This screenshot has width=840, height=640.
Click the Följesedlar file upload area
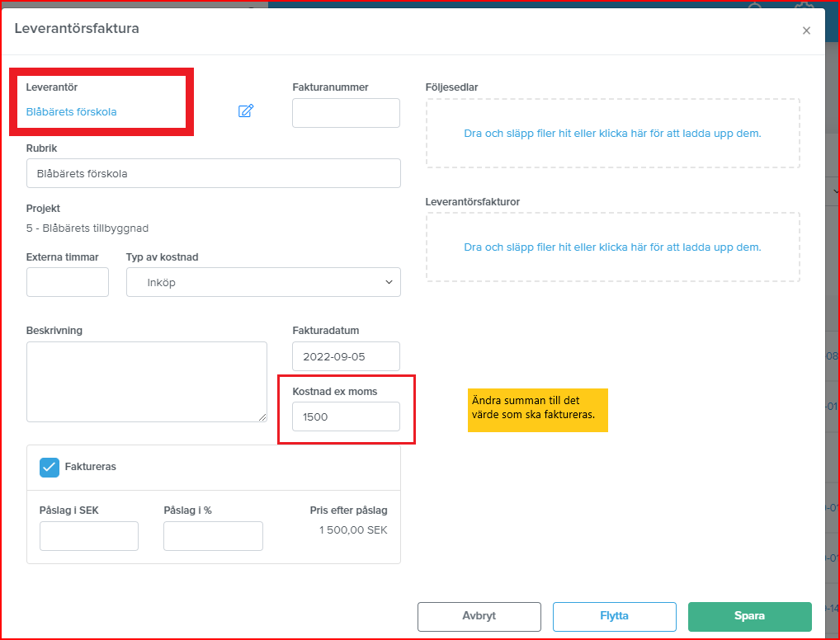(x=613, y=134)
